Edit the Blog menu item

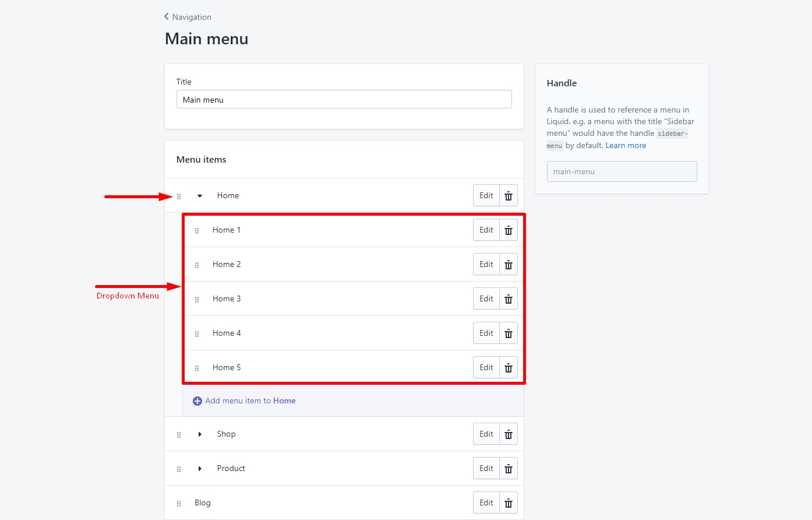click(x=486, y=503)
